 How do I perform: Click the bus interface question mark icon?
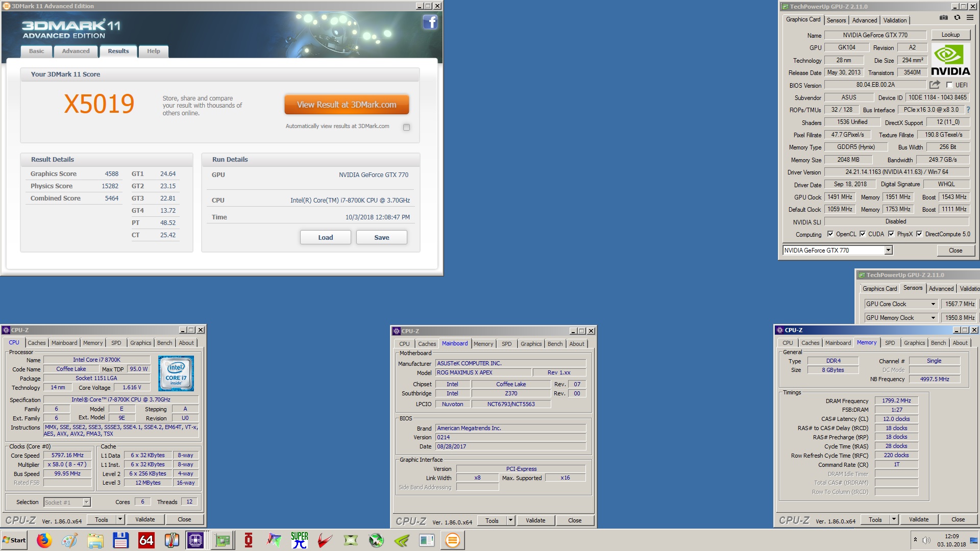pyautogui.click(x=968, y=110)
